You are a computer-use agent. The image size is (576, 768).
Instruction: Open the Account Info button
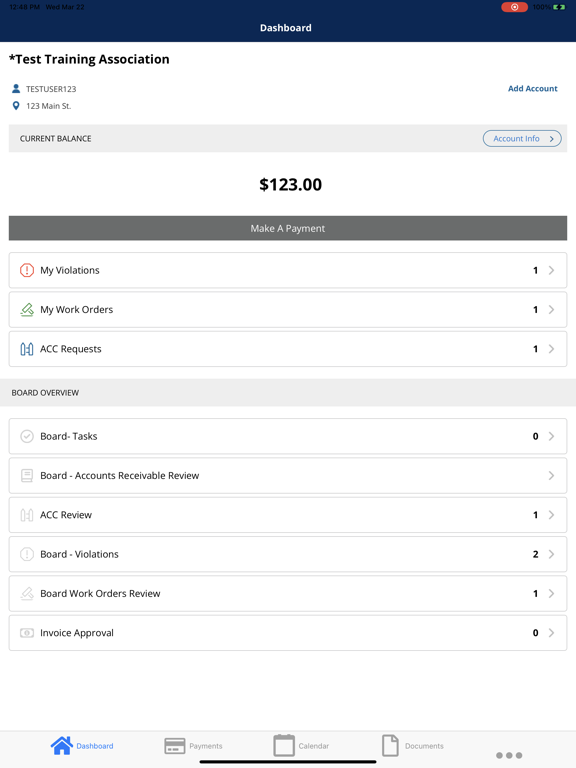[522, 139]
